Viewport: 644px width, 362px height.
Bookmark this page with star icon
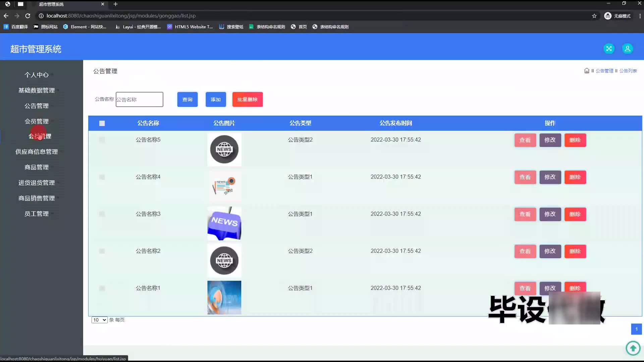(594, 16)
